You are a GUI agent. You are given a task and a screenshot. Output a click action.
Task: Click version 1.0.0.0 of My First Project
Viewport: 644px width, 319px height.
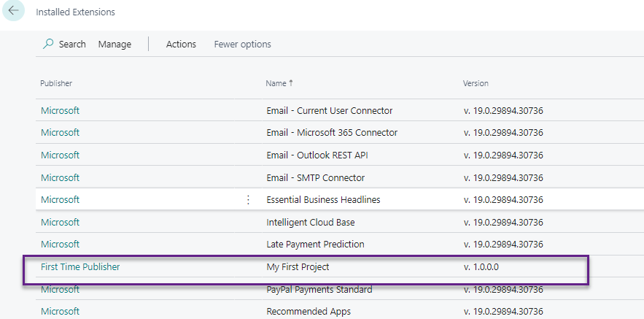point(481,267)
